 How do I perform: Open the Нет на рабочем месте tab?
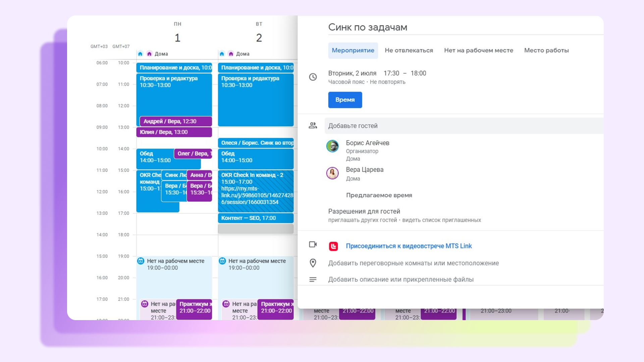(478, 50)
